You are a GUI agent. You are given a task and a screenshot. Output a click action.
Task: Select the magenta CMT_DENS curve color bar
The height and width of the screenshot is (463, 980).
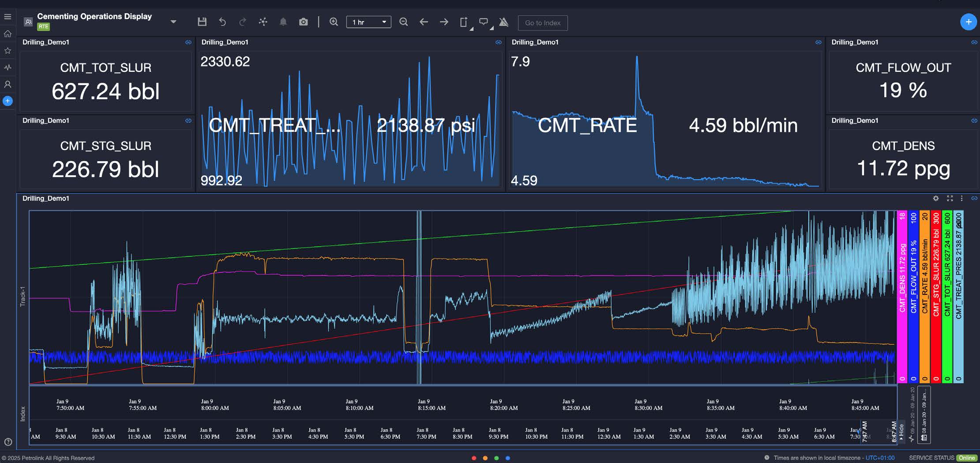pos(902,297)
